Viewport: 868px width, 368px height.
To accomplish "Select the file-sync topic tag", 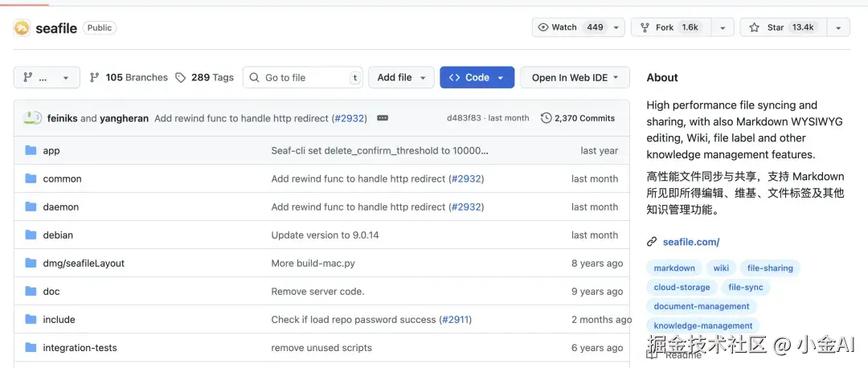I will pyautogui.click(x=746, y=287).
